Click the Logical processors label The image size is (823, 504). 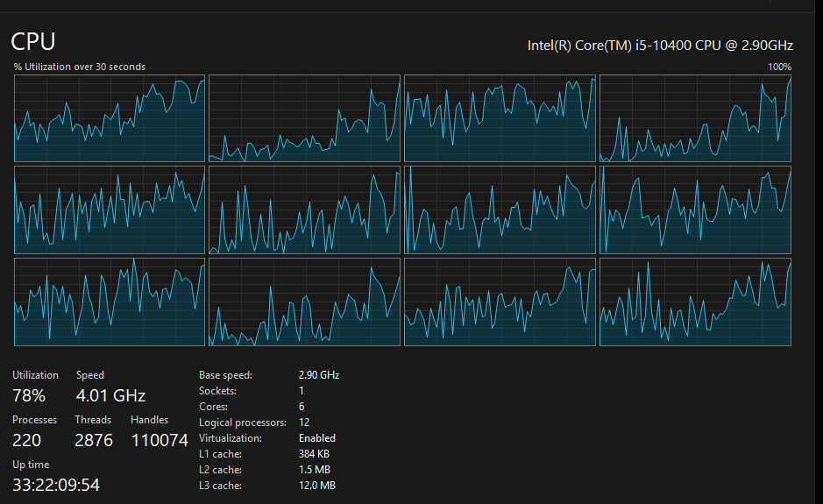point(239,422)
